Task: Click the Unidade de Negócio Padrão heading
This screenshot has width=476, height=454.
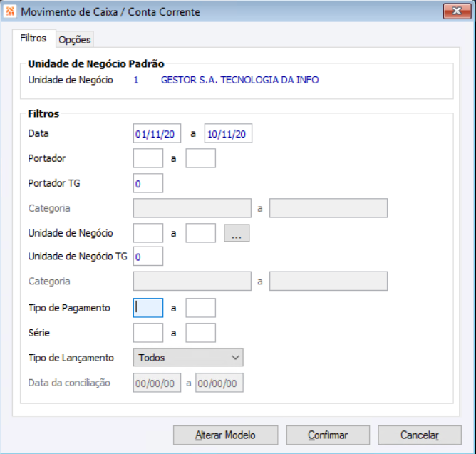Action: (x=96, y=63)
